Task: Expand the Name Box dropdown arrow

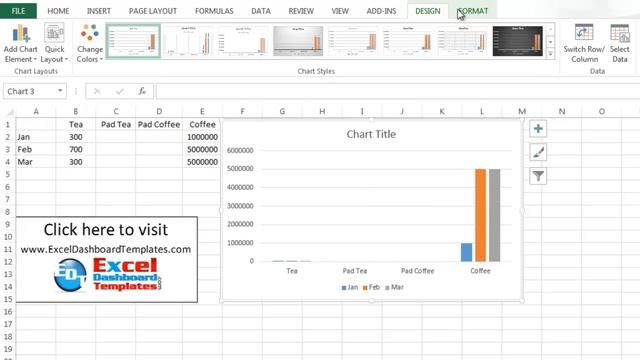Action: [x=60, y=91]
